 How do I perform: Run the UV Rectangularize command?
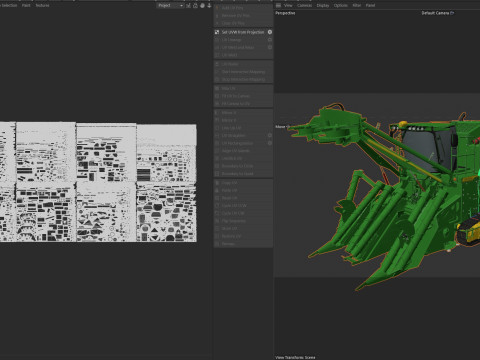(241, 143)
